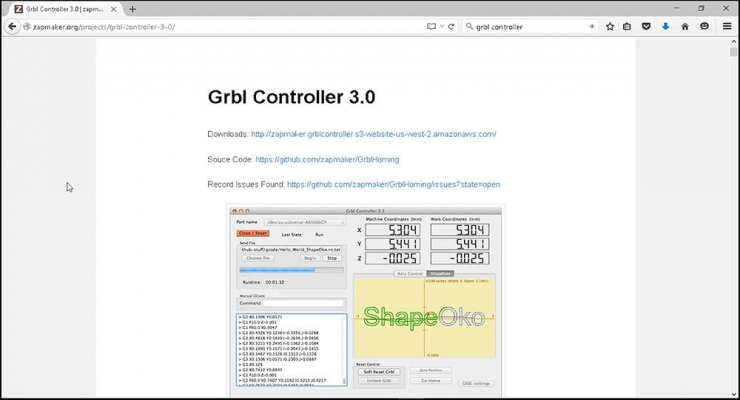Go back with the browser arrow
This screenshot has width=740, height=400.
[12, 27]
